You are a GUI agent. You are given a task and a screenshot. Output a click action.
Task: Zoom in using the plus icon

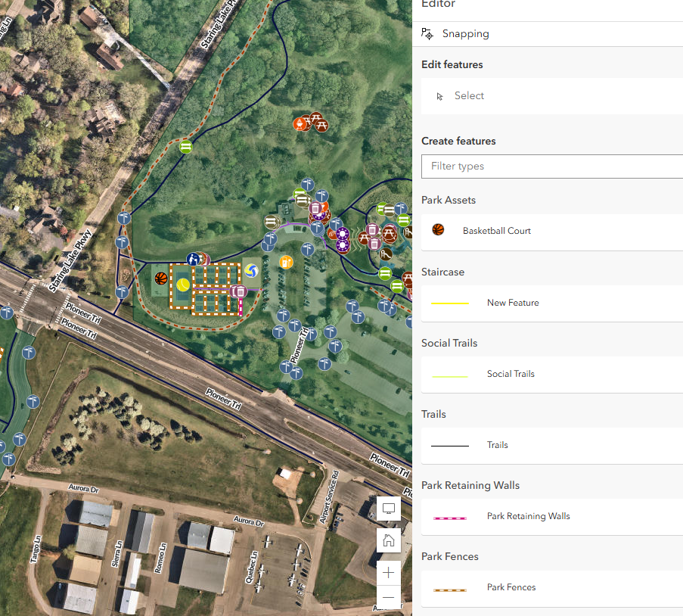(388, 573)
